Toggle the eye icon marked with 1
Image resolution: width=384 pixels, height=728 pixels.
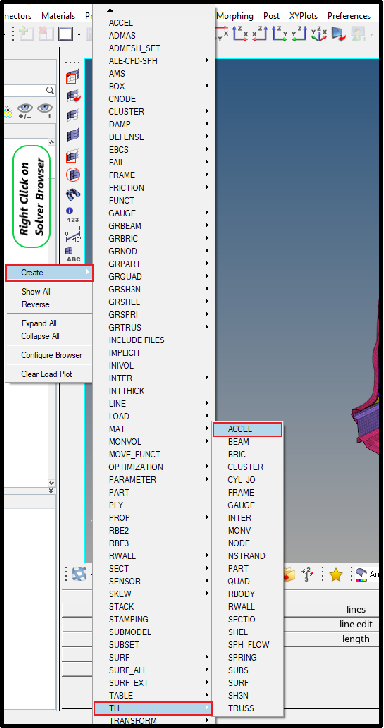click(x=45, y=110)
